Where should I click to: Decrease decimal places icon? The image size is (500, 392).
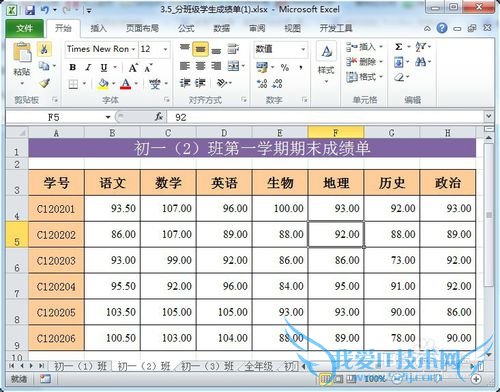click(x=277, y=84)
